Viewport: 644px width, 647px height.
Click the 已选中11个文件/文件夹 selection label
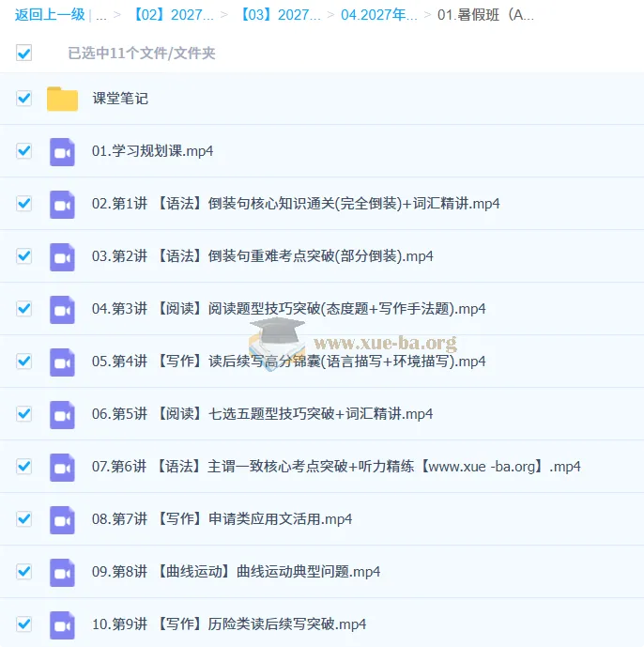142,54
